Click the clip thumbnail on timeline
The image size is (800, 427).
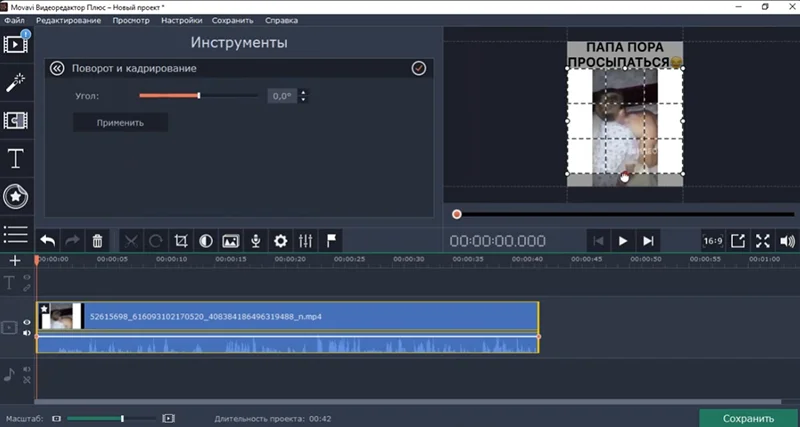(x=61, y=316)
